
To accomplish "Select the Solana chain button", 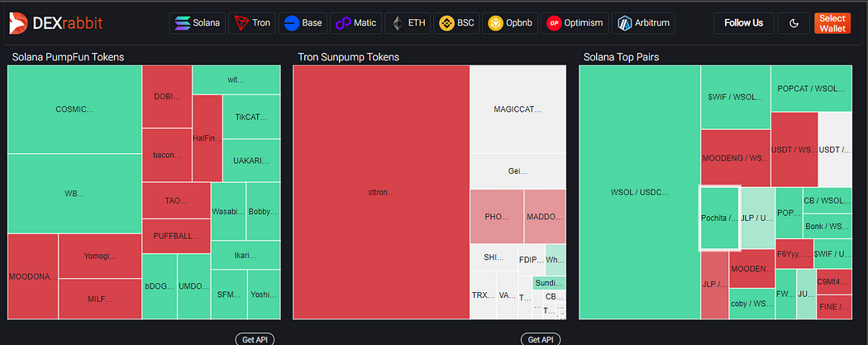I will (197, 23).
